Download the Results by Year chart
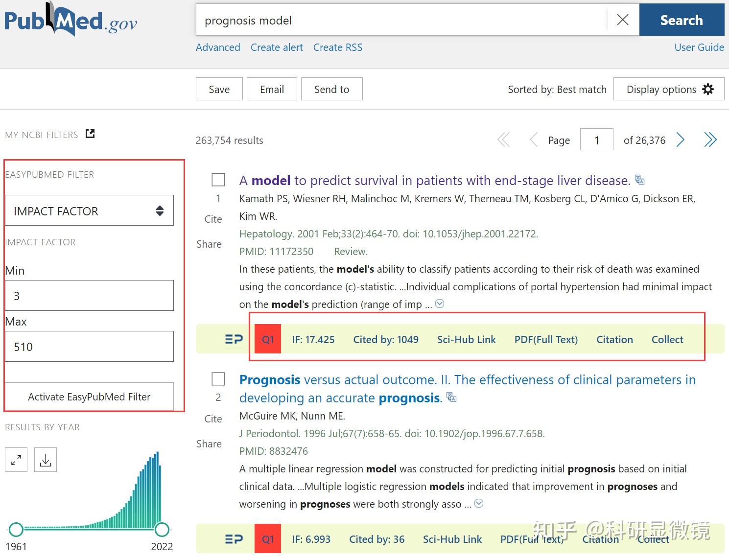 (45, 459)
